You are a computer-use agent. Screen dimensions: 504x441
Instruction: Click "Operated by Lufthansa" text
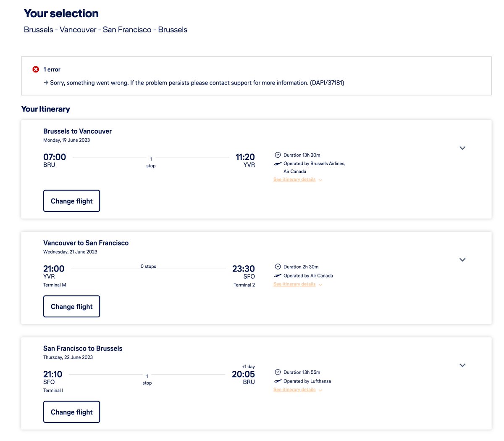tap(307, 381)
